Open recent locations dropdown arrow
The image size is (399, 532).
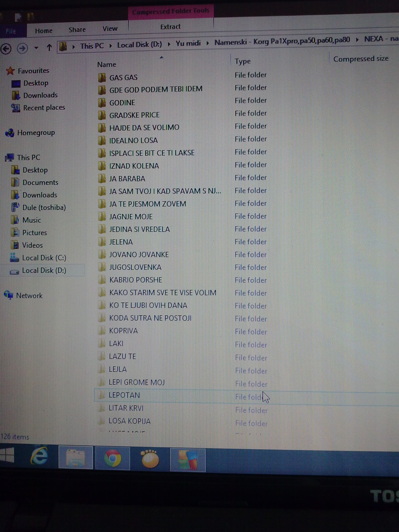click(36, 48)
